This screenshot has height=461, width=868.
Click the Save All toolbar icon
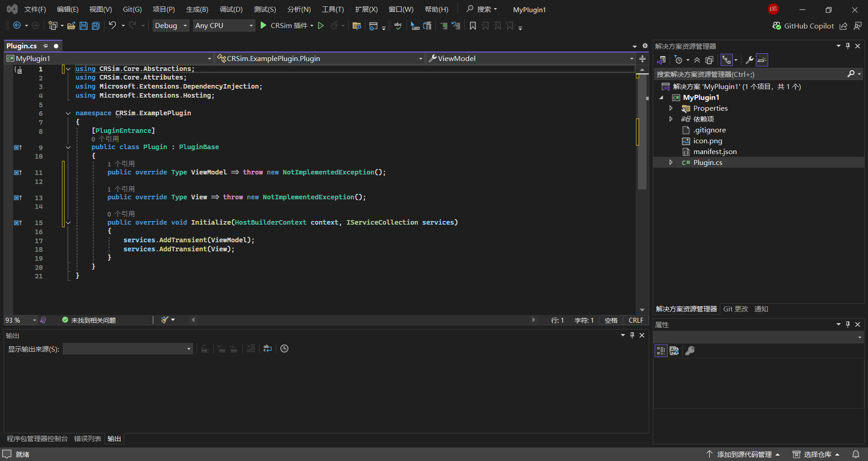[x=96, y=26]
